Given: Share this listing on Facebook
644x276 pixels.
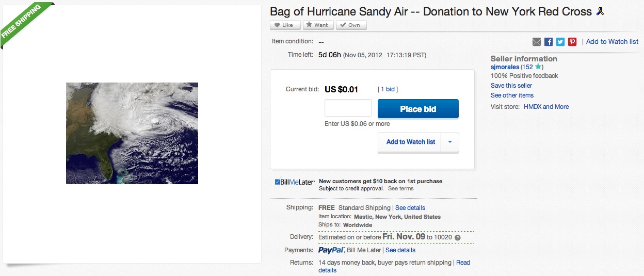Looking at the screenshot, I should (549, 42).
